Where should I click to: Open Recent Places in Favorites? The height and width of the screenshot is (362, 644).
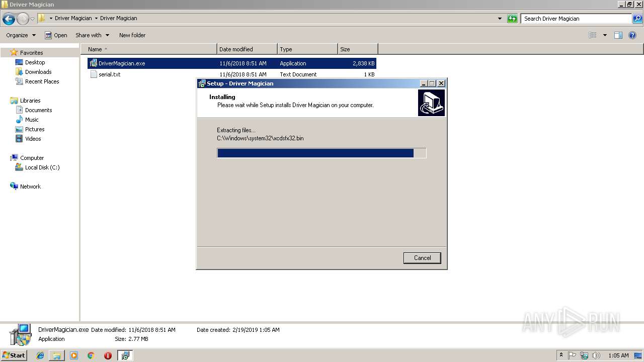[37, 81]
